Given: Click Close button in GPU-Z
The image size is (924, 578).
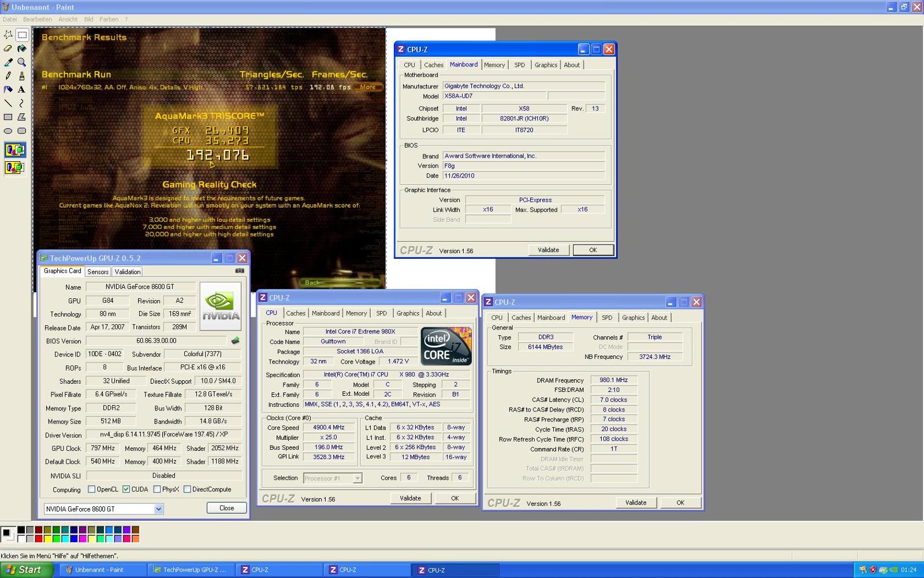Looking at the screenshot, I should [227, 508].
